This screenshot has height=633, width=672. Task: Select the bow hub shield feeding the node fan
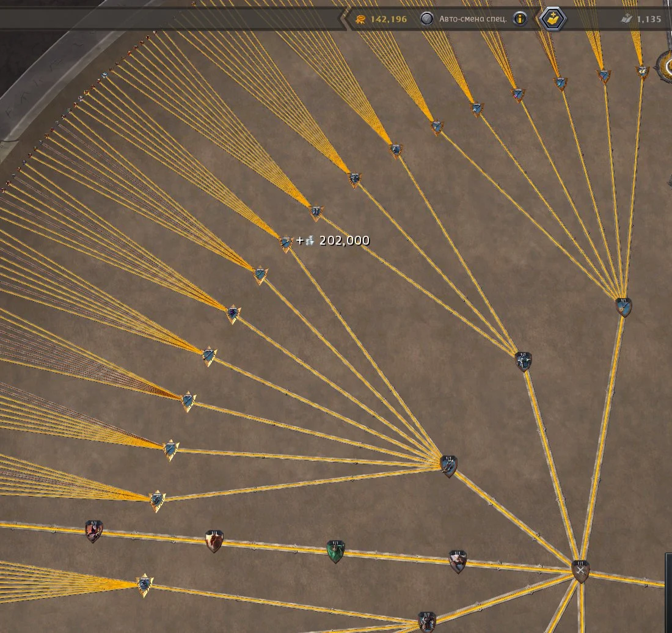(449, 466)
